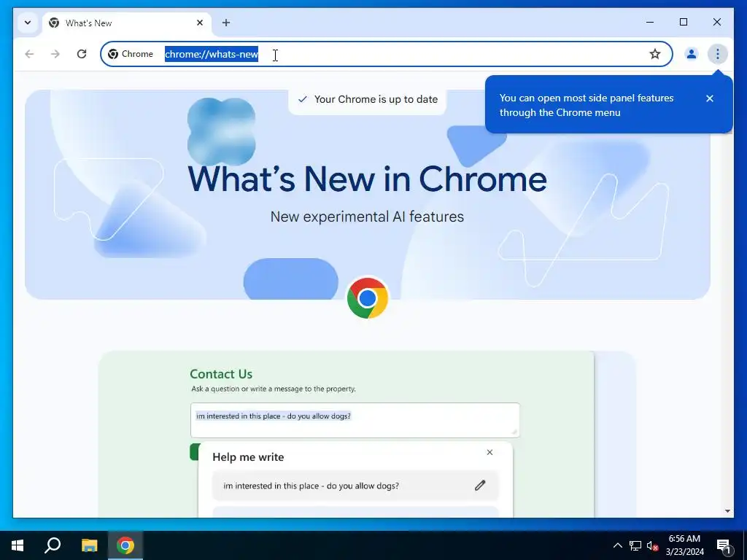Maximize the Chrome window
The width and height of the screenshot is (747, 560).
click(x=683, y=22)
